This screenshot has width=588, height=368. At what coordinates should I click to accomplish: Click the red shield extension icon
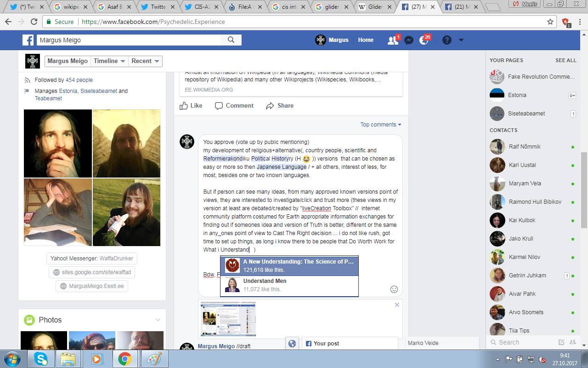click(x=565, y=22)
